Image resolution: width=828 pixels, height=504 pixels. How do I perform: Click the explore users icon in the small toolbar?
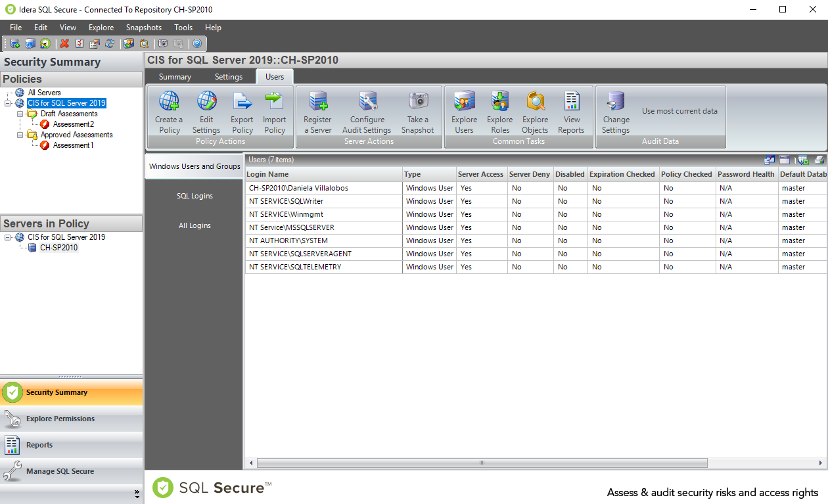point(129,43)
